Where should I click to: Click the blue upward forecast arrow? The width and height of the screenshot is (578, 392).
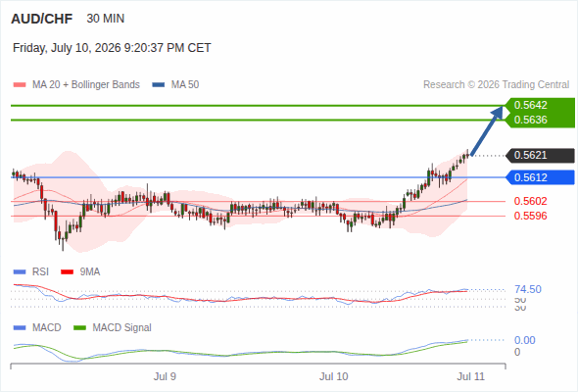pyautogui.click(x=487, y=130)
